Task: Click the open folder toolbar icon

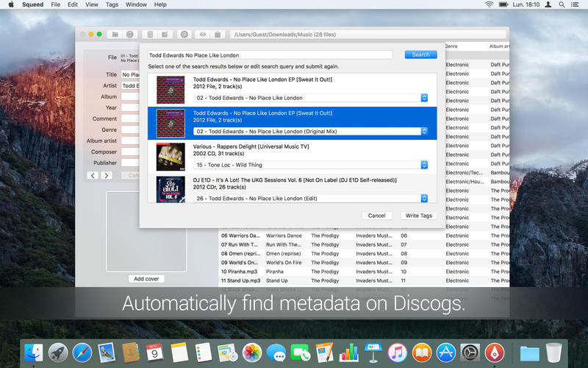Action: click(x=115, y=34)
